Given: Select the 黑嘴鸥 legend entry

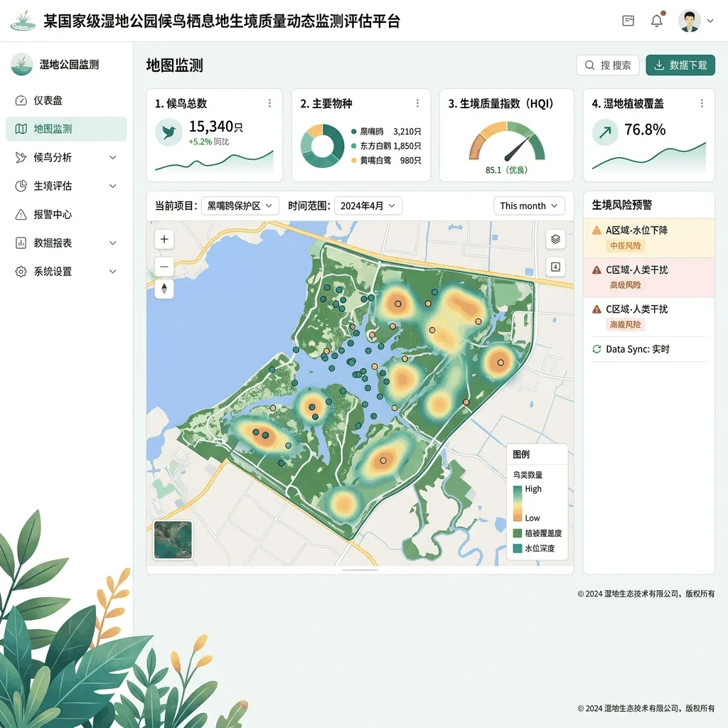Looking at the screenshot, I should coord(386,132).
